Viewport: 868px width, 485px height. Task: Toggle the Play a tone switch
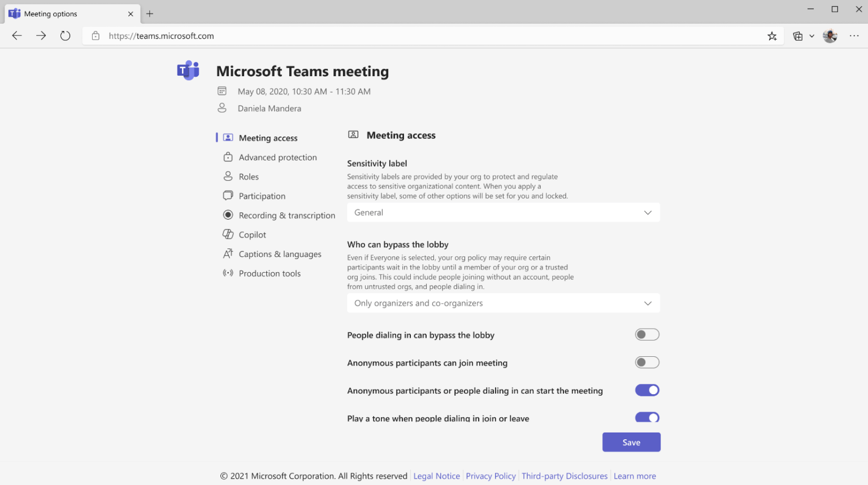(x=646, y=417)
